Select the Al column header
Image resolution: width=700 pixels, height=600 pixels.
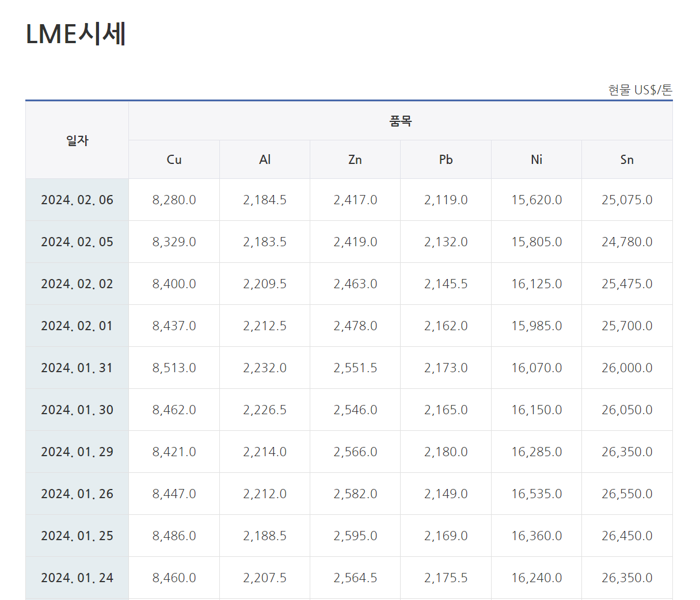click(265, 160)
